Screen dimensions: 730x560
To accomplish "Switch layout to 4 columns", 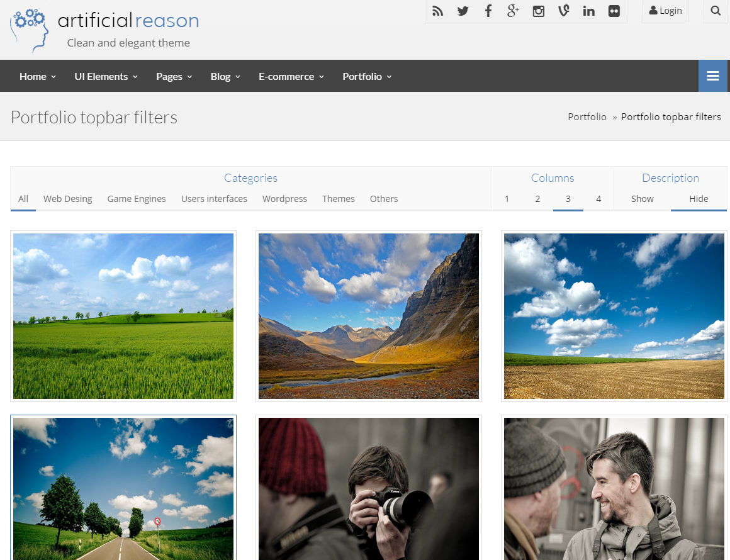I will 598,199.
